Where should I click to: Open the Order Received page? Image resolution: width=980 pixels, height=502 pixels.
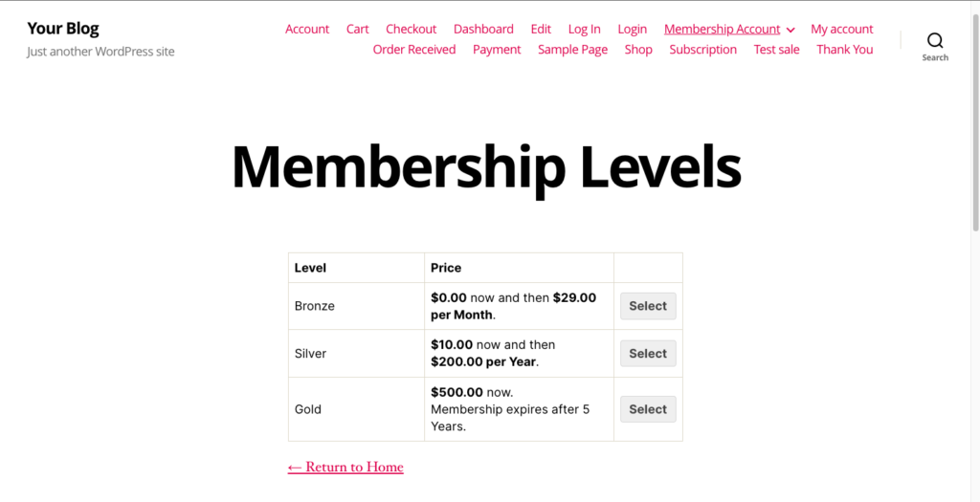coord(413,50)
